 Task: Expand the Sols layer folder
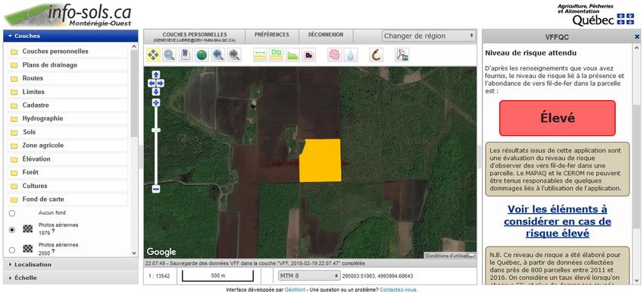[x=67, y=132]
